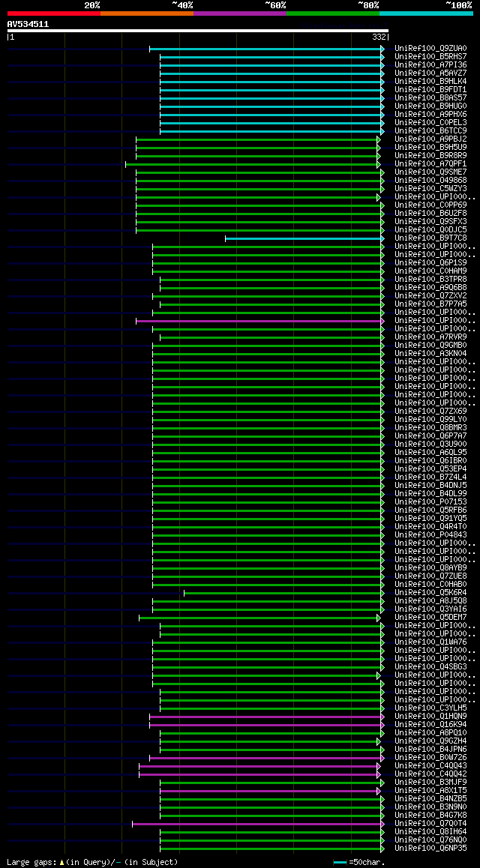Open hit UniRef100_A7PI36
Viewport: 480px width, 868px height.
click(430, 65)
